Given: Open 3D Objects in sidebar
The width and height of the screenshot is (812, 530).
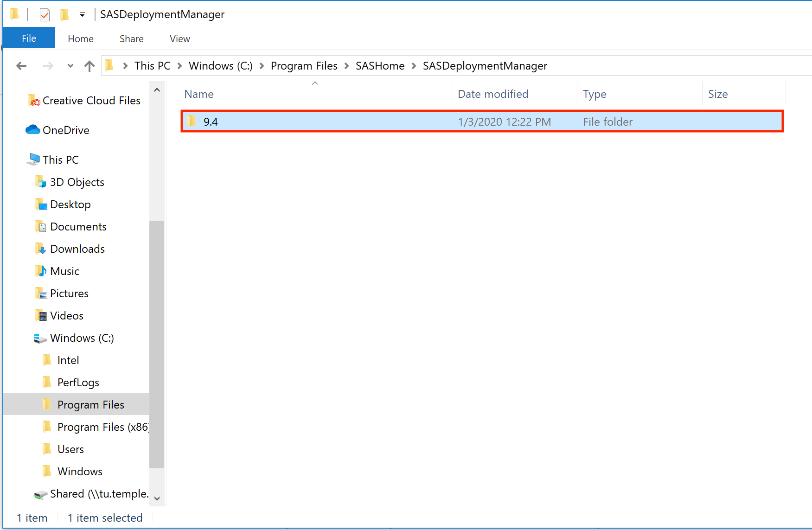Looking at the screenshot, I should (x=77, y=182).
